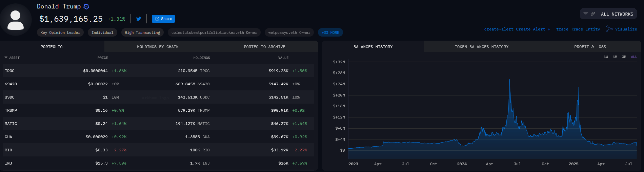Click the Trace Entity link
Screen dimensions: 644x172
pos(578,29)
